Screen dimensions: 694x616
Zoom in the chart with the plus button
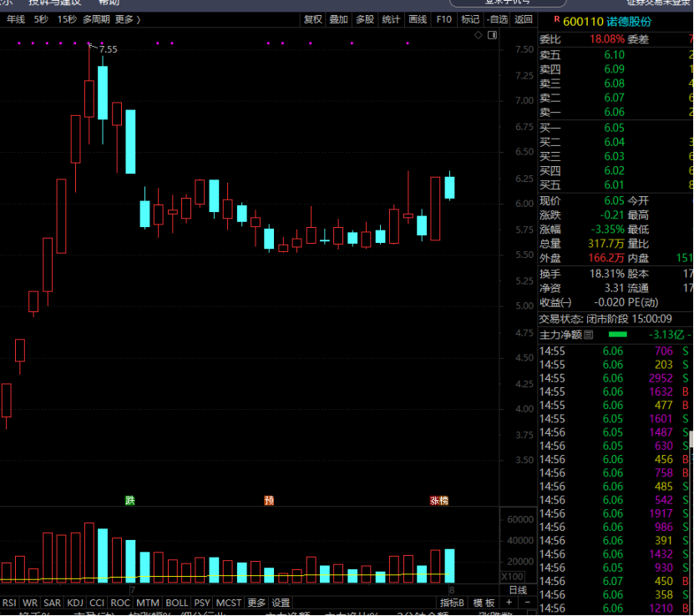click(x=509, y=603)
